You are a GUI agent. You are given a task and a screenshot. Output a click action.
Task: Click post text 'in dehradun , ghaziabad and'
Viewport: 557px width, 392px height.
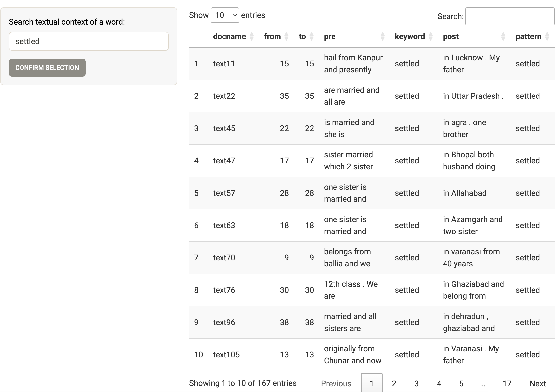[469, 322]
